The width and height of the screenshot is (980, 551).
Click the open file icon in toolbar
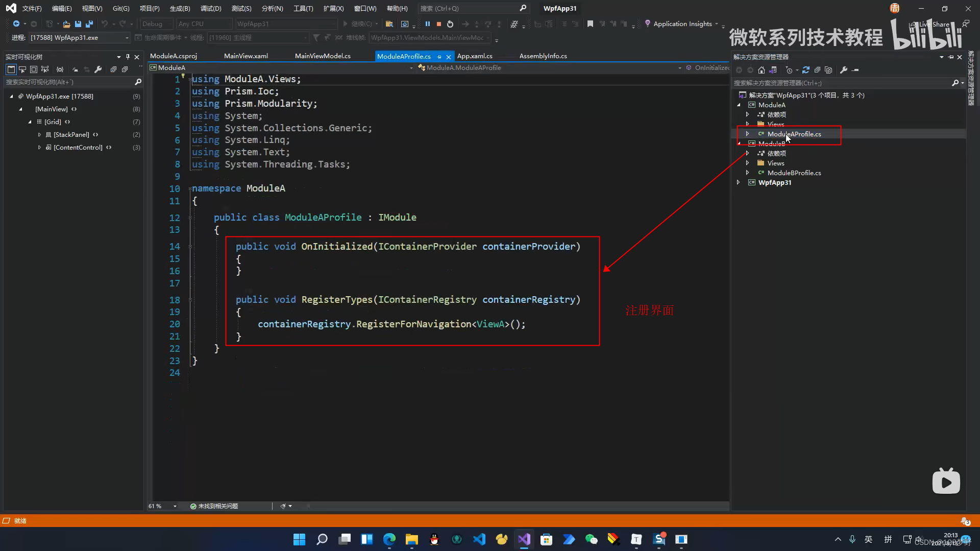pyautogui.click(x=66, y=24)
